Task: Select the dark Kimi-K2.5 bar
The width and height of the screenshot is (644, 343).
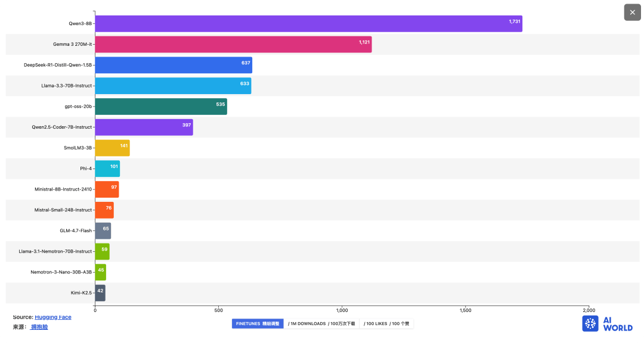Action: (x=100, y=293)
